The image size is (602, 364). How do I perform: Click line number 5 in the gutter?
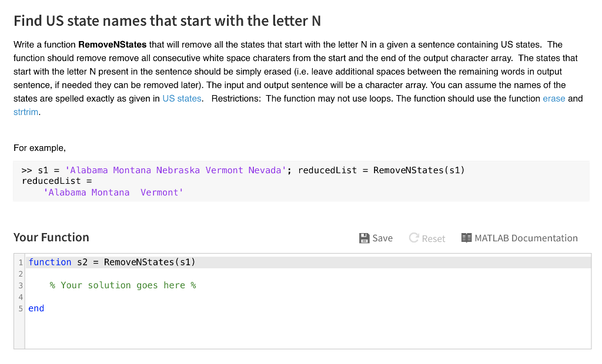click(21, 308)
